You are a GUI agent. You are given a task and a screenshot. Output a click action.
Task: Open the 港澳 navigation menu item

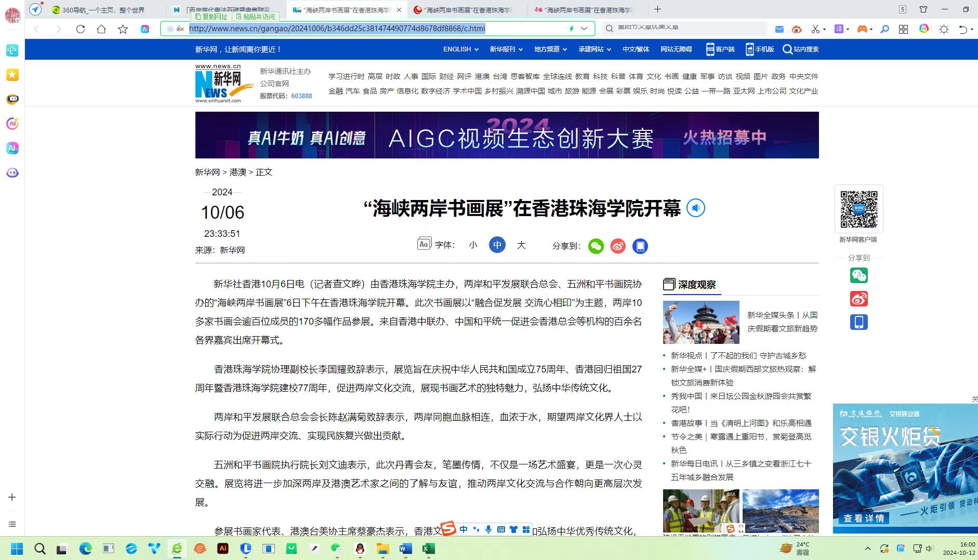pos(482,76)
